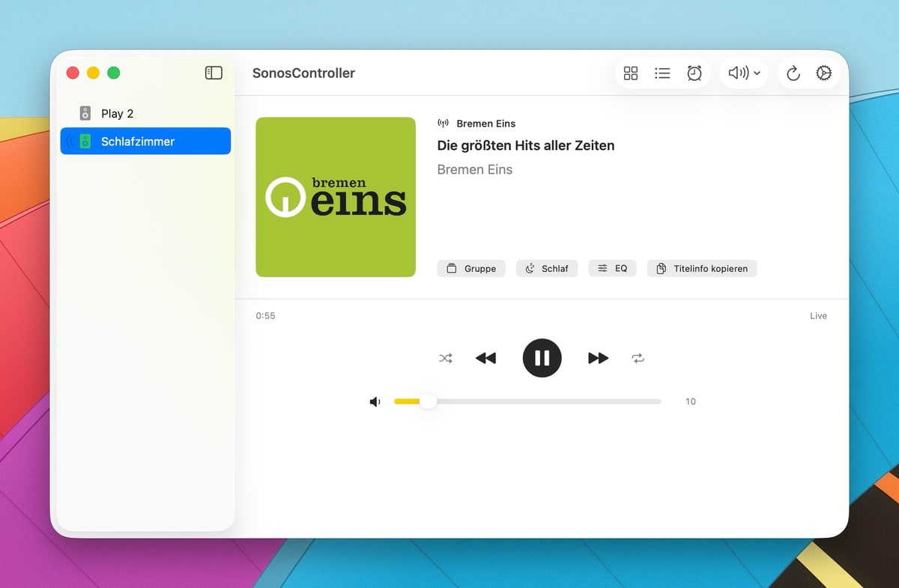Click the elapsed time 0:55
Image resolution: width=899 pixels, height=588 pixels.
(265, 316)
